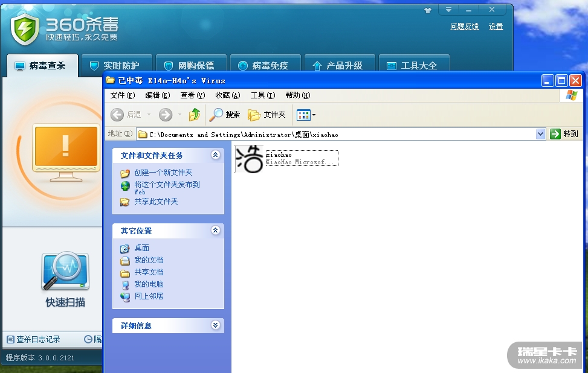588x373 pixels.
Task: Collapse 文件和文件夹任务 panel chevron
Action: [215, 155]
